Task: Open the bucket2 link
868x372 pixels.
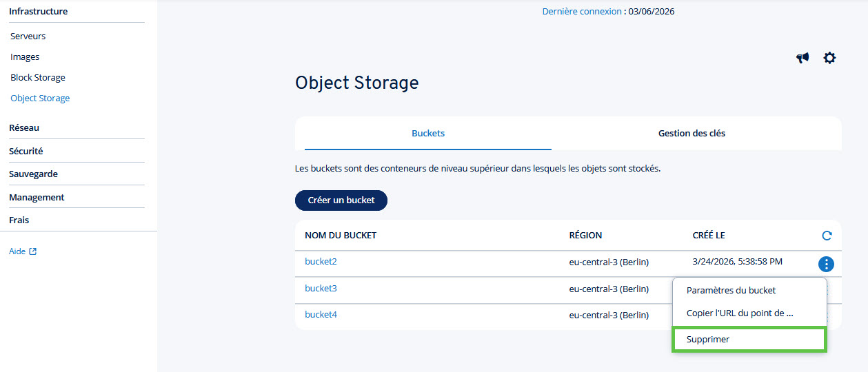Action: pos(321,262)
